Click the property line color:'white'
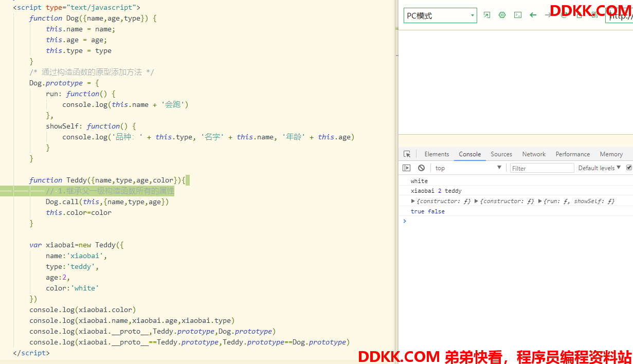This screenshot has height=364, width=633. tap(73, 288)
